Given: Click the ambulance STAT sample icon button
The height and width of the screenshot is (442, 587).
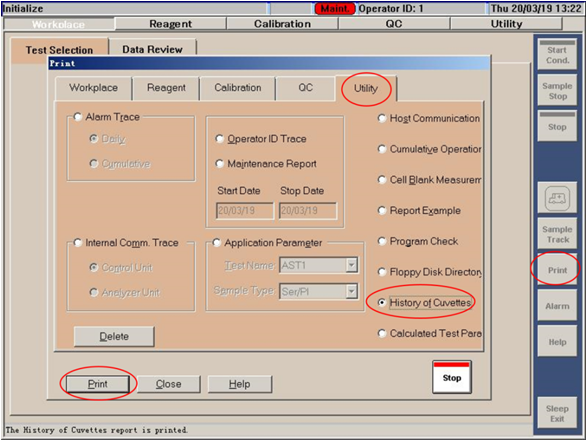Looking at the screenshot, I should [557, 198].
